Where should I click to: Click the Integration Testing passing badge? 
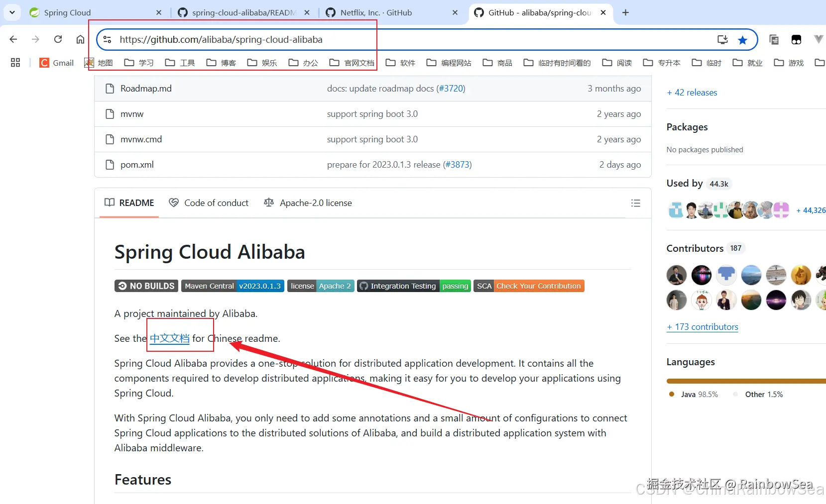point(414,286)
